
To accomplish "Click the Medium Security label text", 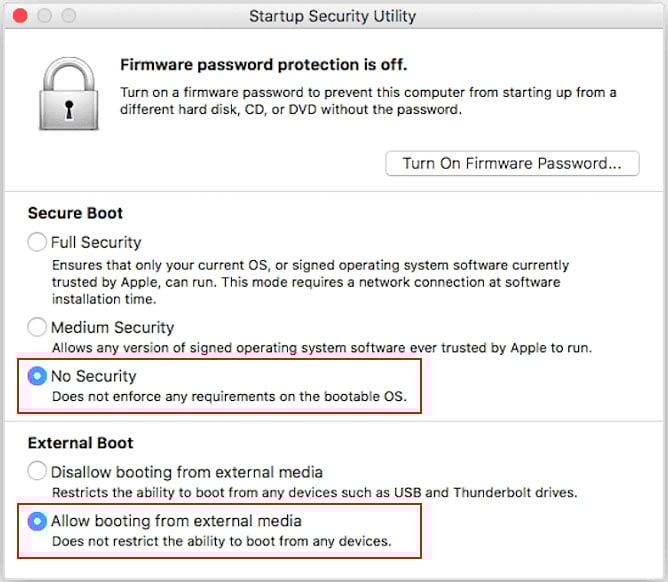I will [x=112, y=327].
